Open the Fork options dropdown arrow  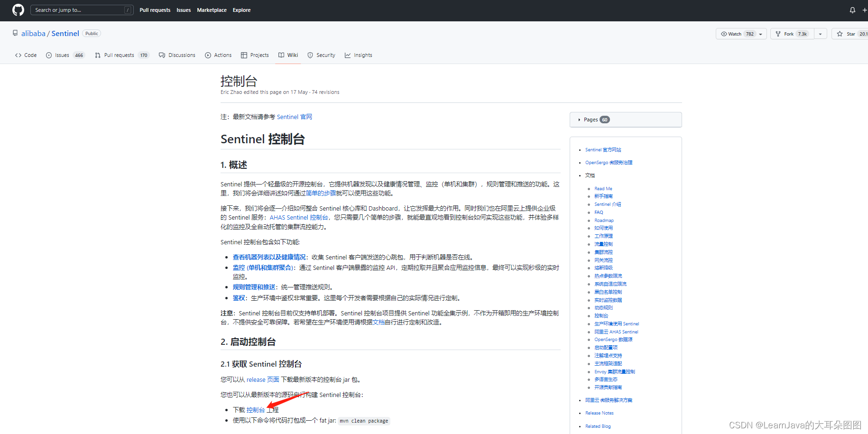pos(821,34)
